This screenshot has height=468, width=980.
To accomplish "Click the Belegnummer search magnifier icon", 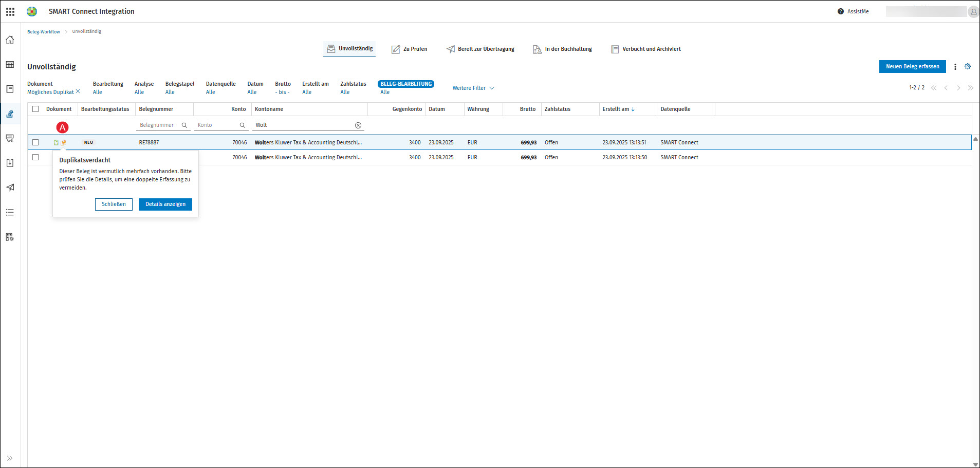I will (184, 125).
